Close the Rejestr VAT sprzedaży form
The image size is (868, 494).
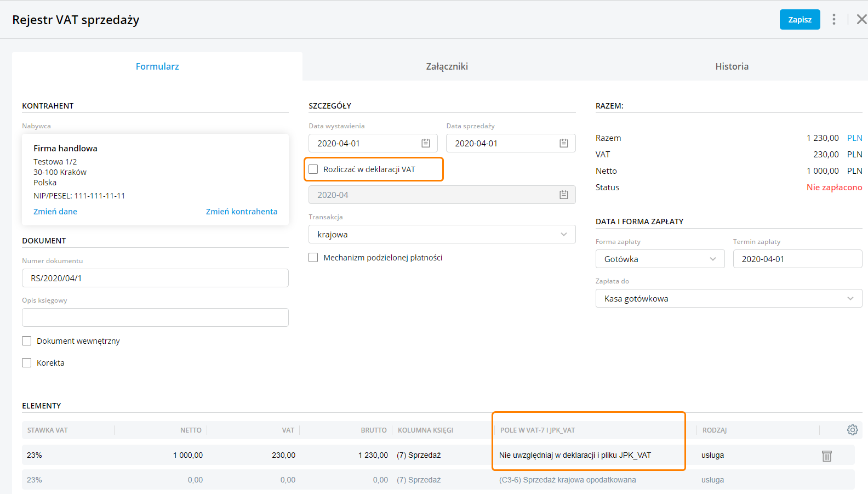click(x=861, y=20)
